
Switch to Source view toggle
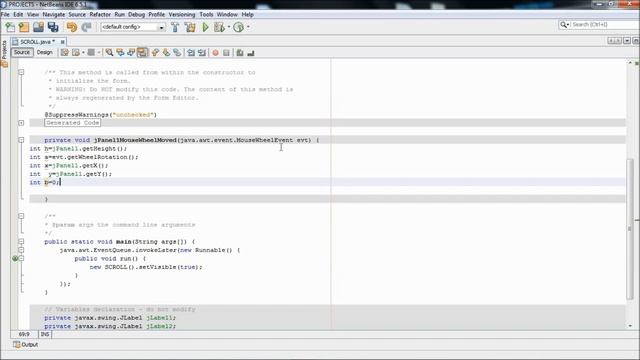22,53
